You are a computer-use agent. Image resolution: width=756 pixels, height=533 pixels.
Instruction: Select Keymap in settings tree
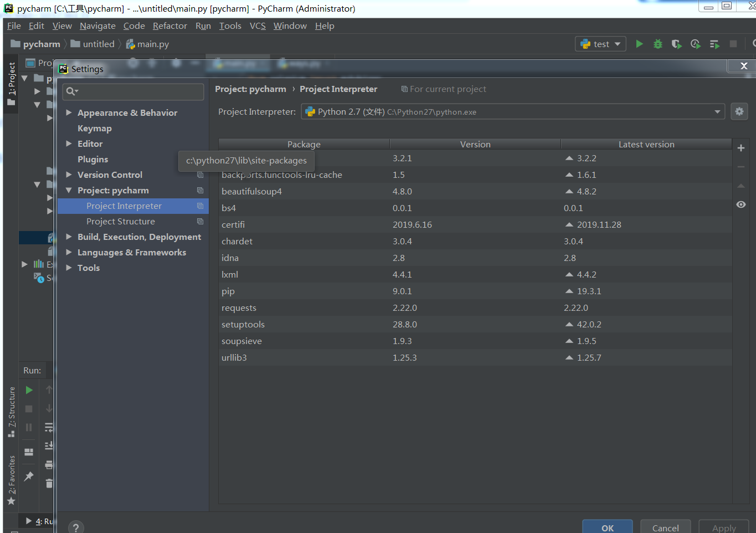(x=95, y=128)
